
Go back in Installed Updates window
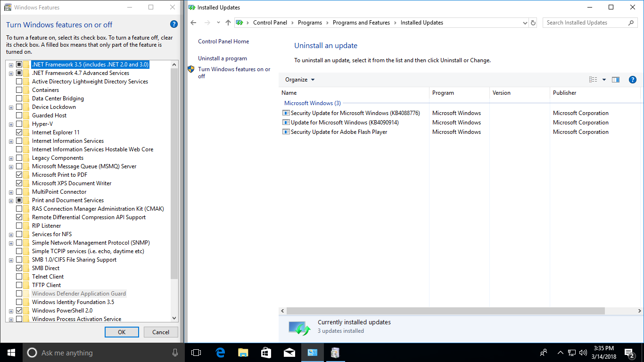[193, 23]
